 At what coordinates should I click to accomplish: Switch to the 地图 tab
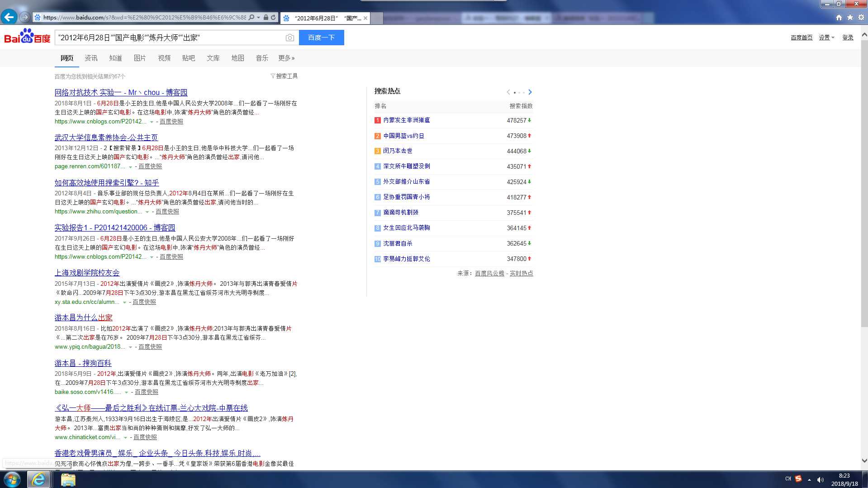pos(237,58)
